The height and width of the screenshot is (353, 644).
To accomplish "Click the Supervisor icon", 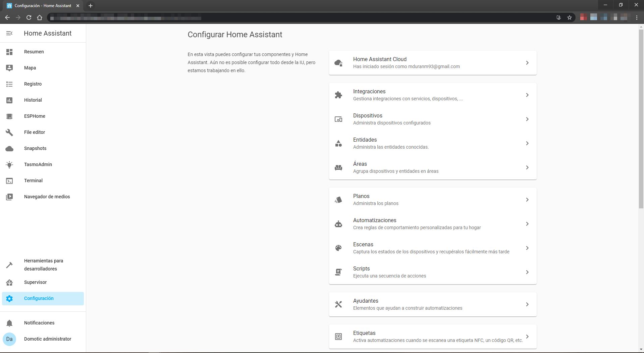I will tap(9, 283).
